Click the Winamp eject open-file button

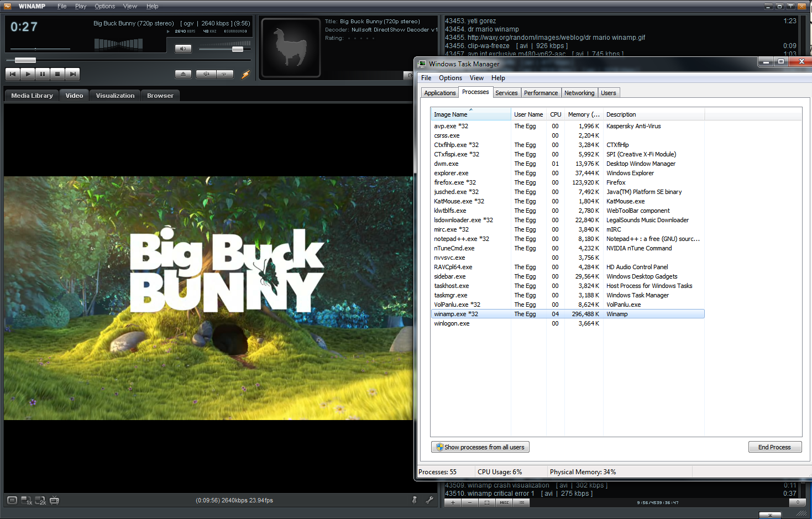pyautogui.click(x=184, y=74)
